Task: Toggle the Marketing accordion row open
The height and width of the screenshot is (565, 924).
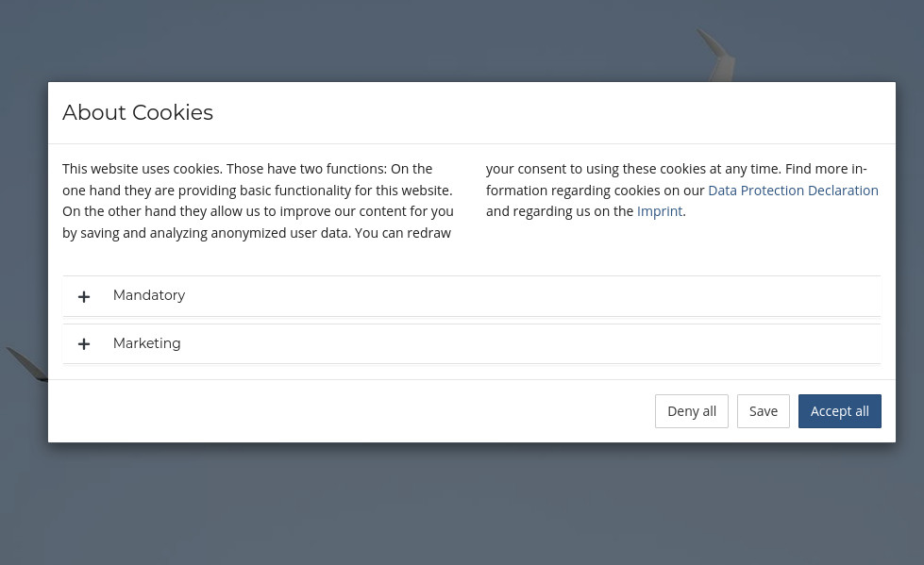Action: pyautogui.click(x=471, y=343)
